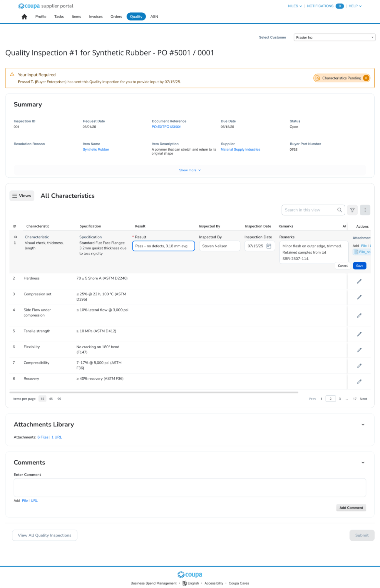Screen dimensions: 380x588
Task: Open the Views menu button
Action: coord(22,196)
